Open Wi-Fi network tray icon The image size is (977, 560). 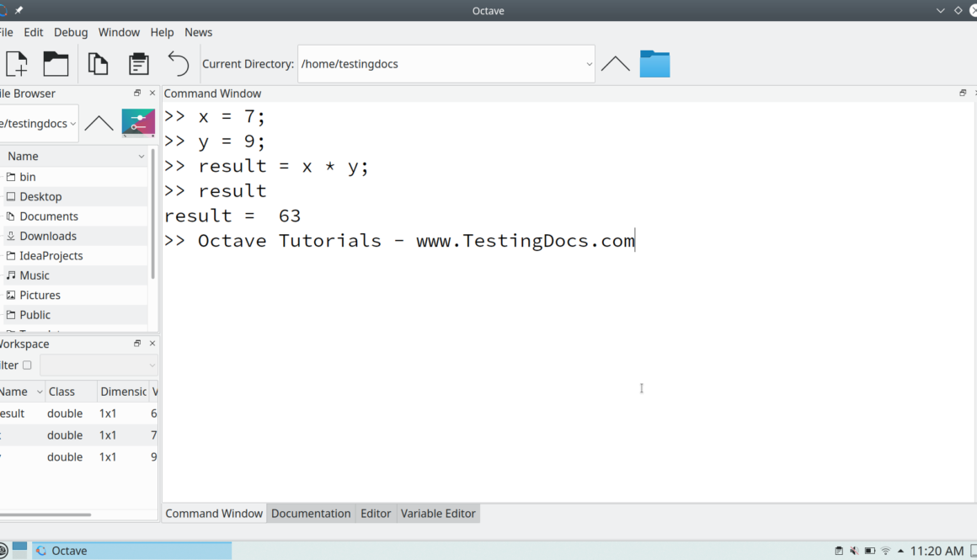885,551
